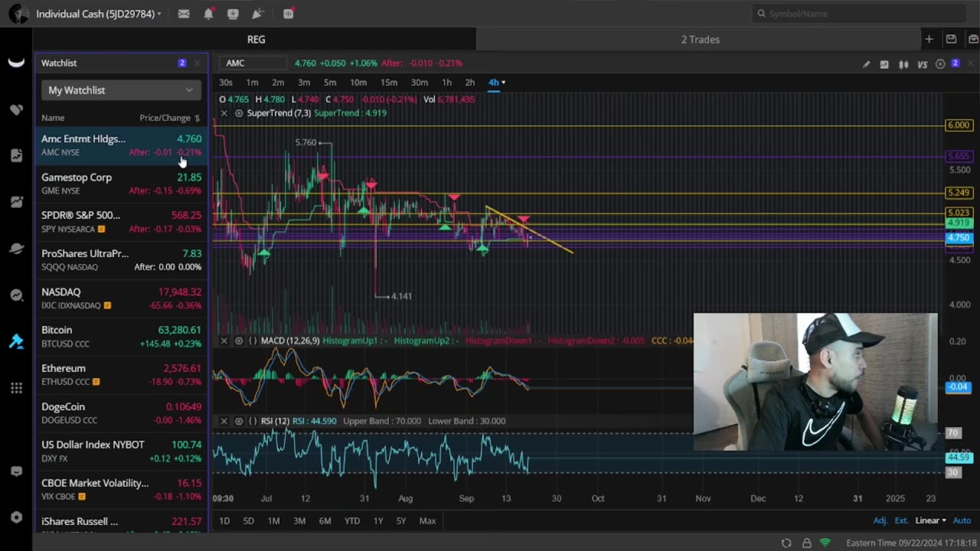Switch to the REG tab

(x=256, y=39)
